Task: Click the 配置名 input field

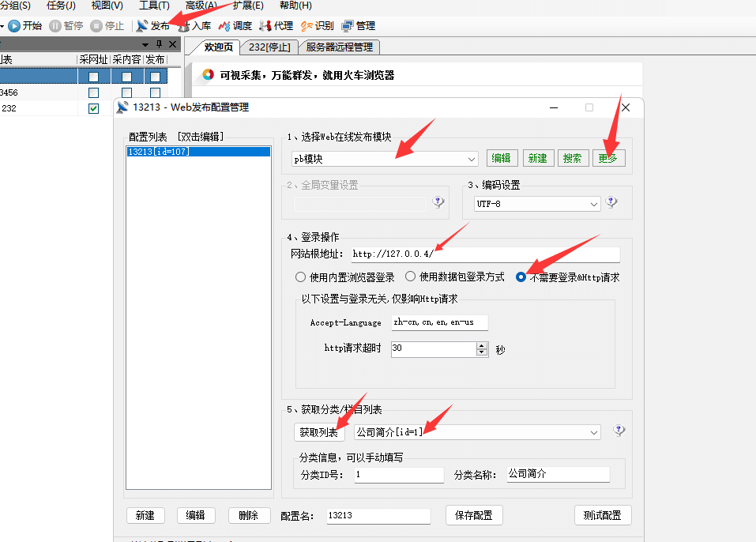Action: coord(378,515)
